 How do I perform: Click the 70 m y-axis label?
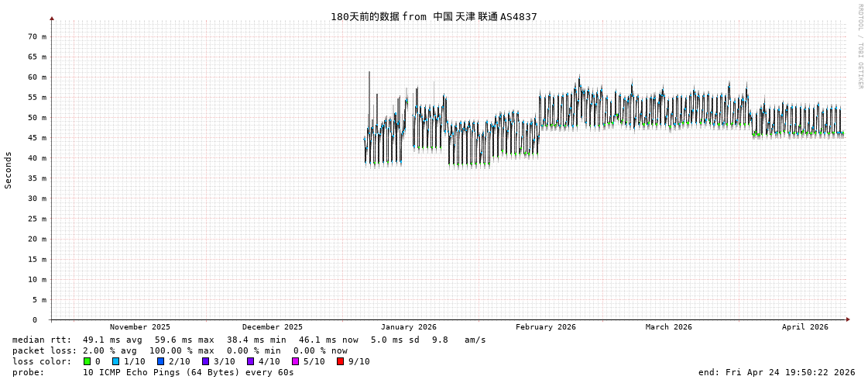click(37, 36)
